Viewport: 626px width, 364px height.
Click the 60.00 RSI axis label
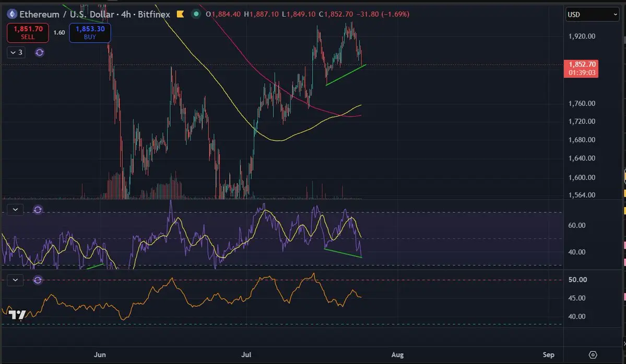tap(577, 226)
